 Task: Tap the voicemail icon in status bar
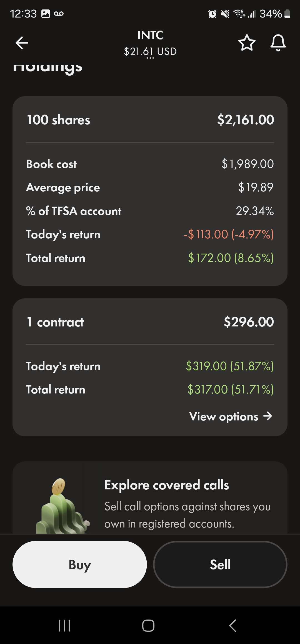tap(59, 14)
